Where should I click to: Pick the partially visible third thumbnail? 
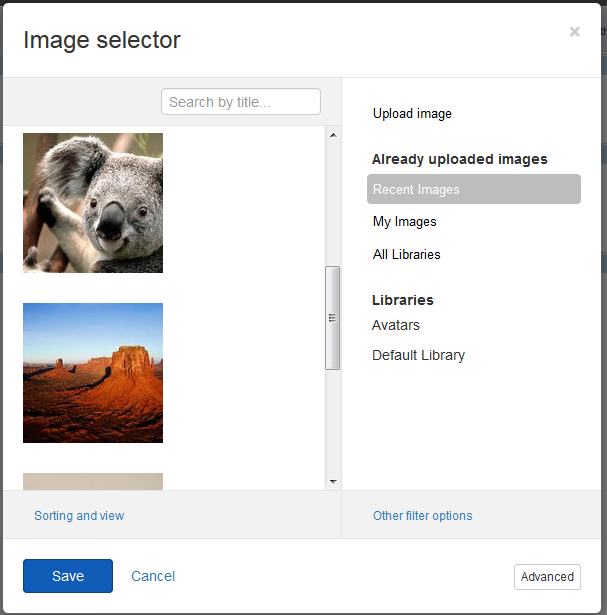93,481
